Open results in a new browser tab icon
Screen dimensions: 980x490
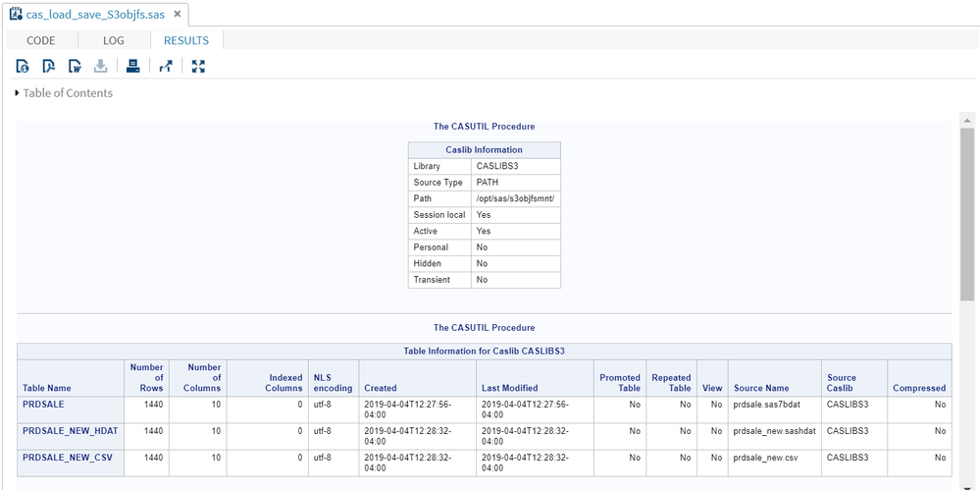[x=166, y=67]
